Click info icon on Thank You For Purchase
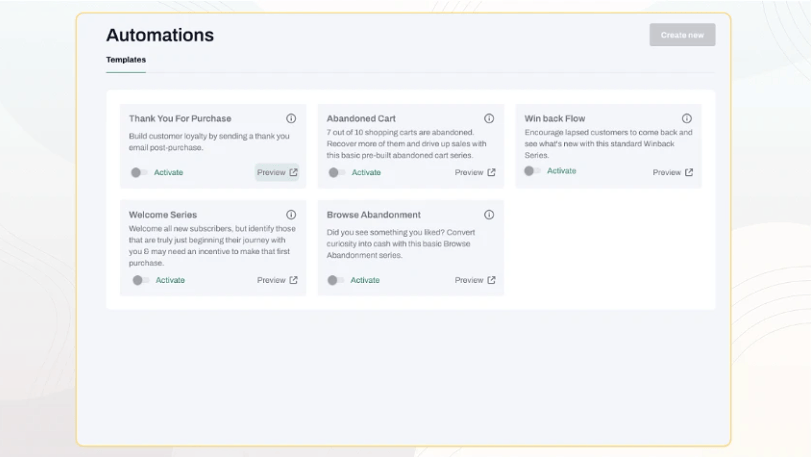 coord(291,118)
